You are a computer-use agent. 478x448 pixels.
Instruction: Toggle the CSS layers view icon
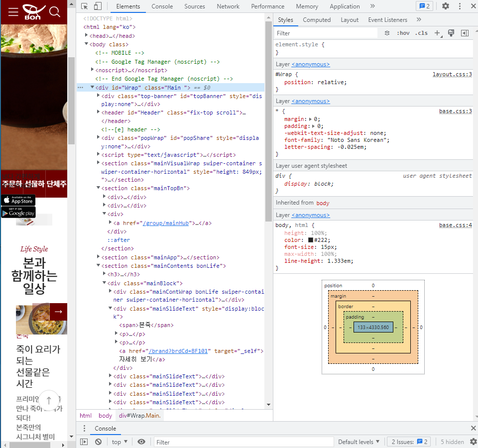pyautogui.click(x=387, y=33)
